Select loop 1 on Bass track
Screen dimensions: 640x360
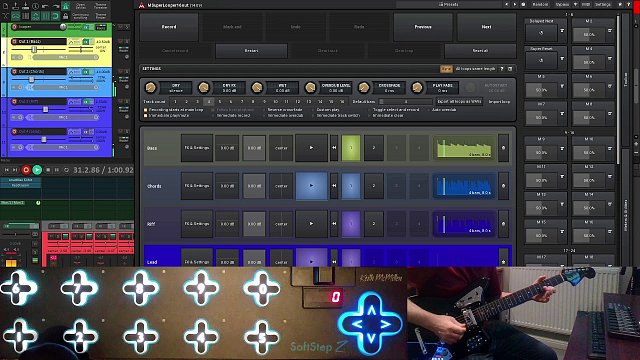351,148
